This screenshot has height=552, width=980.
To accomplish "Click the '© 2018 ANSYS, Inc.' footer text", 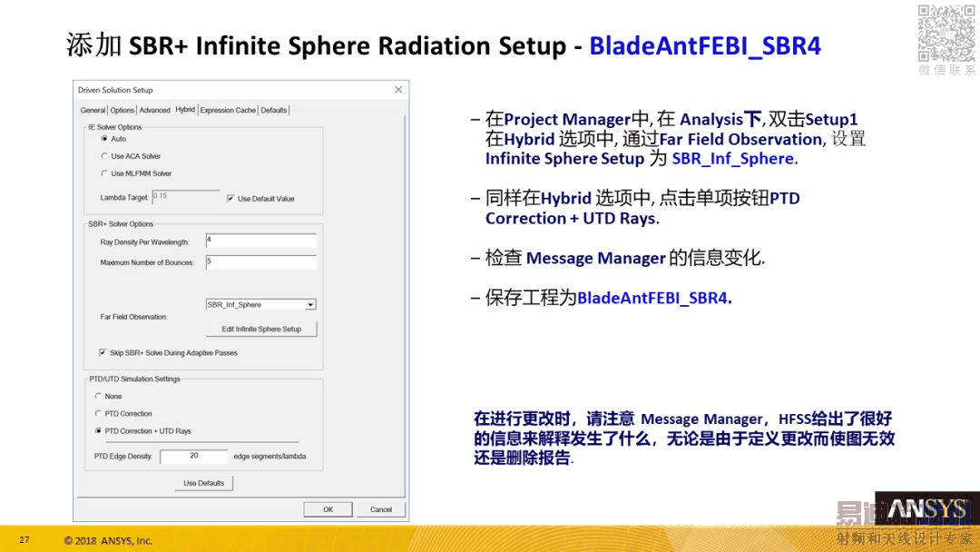I will (x=108, y=541).
